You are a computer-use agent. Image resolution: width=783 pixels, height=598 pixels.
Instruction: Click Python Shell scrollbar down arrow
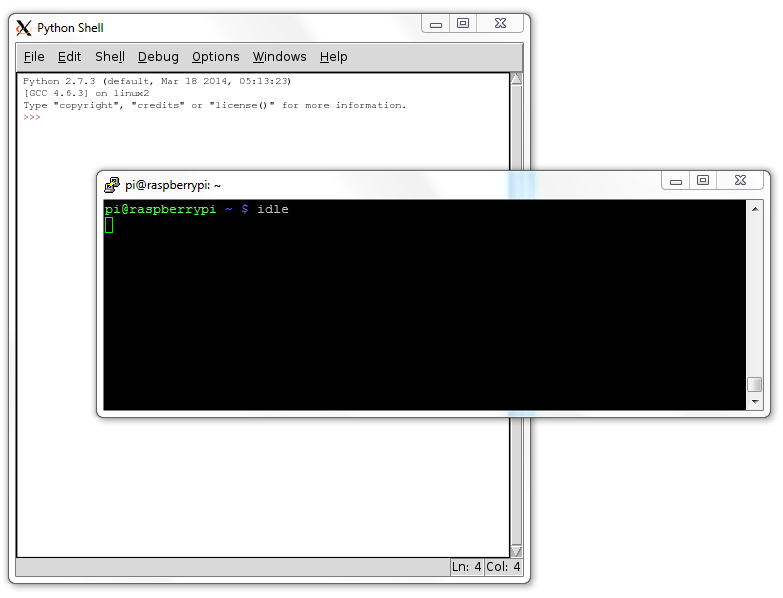(x=517, y=551)
